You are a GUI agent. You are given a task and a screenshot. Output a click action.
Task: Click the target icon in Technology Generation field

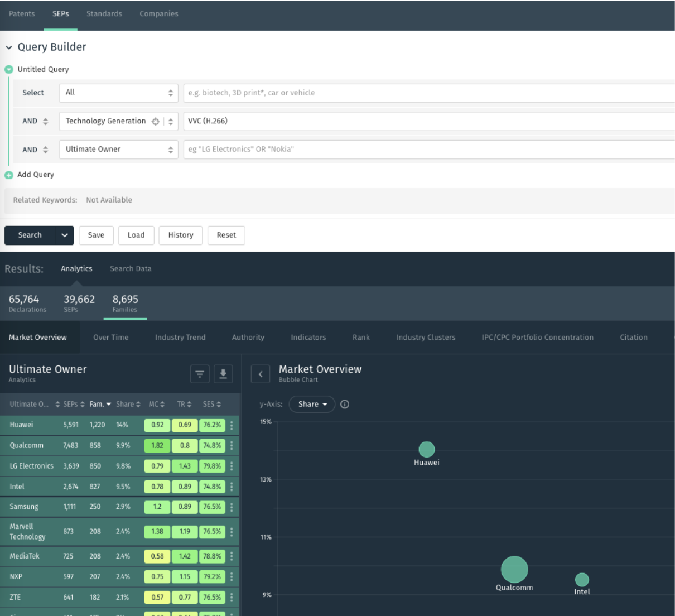pos(156,121)
